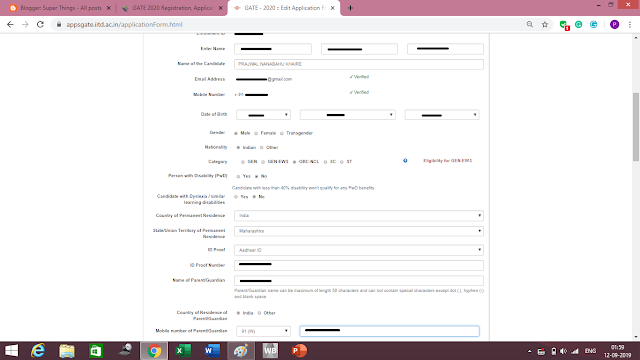The image size is (640, 360).
Task: Select the Female gender option
Action: [x=256, y=133]
